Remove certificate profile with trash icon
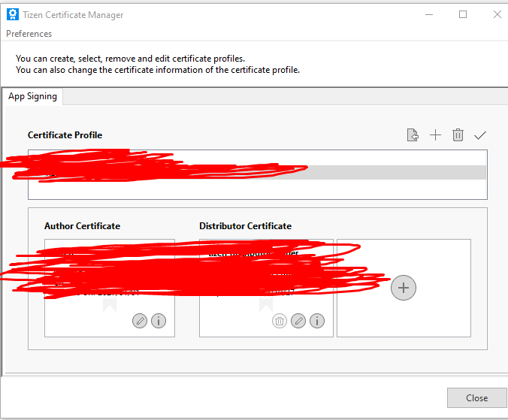Screen dimensions: 508x420 458,135
